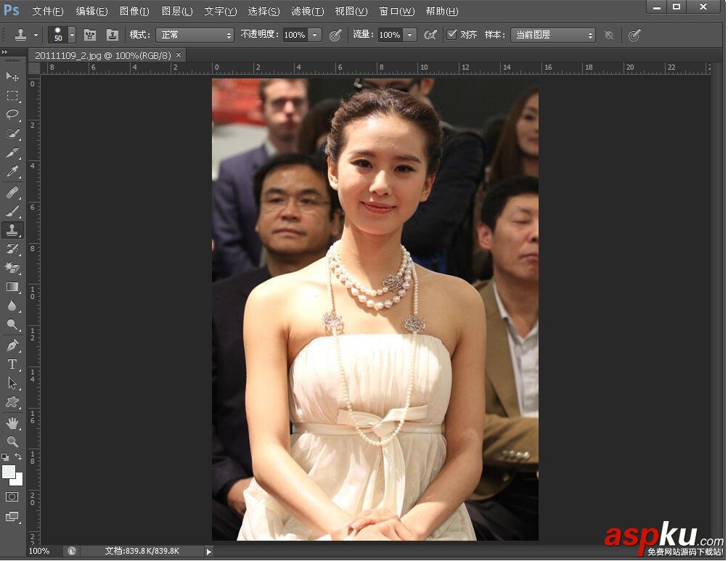Viewport: 728px width, 561px height.
Task: Select the Healing Brush tool
Action: coord(12,192)
